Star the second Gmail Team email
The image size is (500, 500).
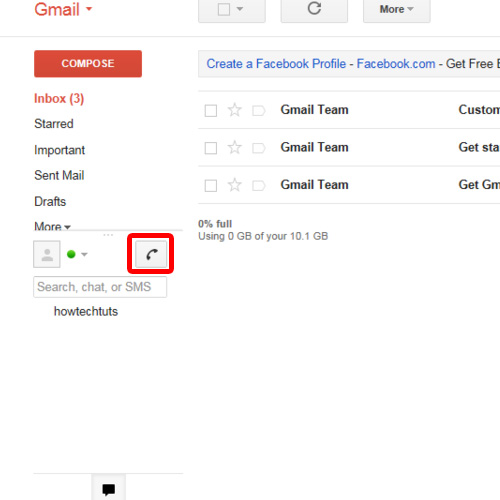click(x=235, y=147)
